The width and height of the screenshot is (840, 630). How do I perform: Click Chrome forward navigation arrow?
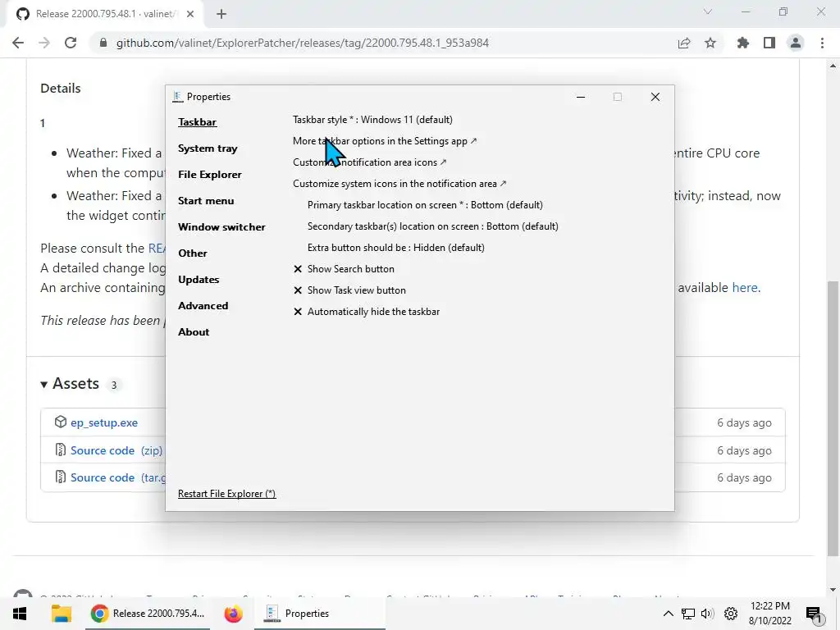[44, 43]
